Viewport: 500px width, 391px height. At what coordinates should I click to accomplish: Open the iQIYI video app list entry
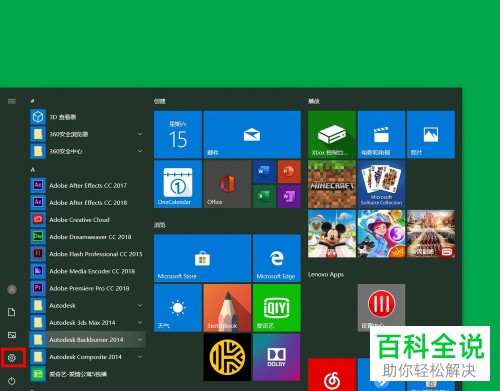click(88, 374)
